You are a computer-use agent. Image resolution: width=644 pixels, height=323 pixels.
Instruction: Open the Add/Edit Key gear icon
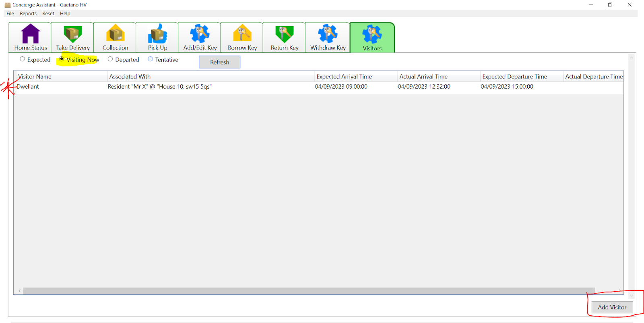tap(200, 33)
